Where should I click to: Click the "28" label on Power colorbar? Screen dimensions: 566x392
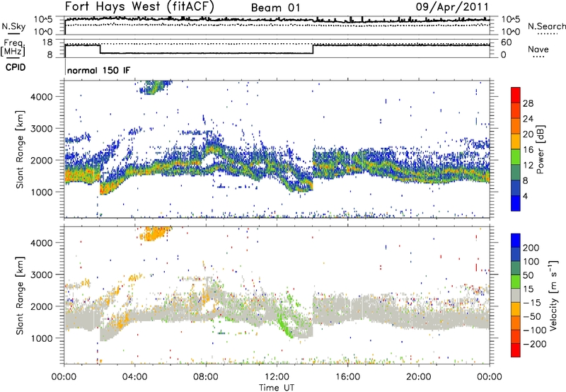point(528,103)
